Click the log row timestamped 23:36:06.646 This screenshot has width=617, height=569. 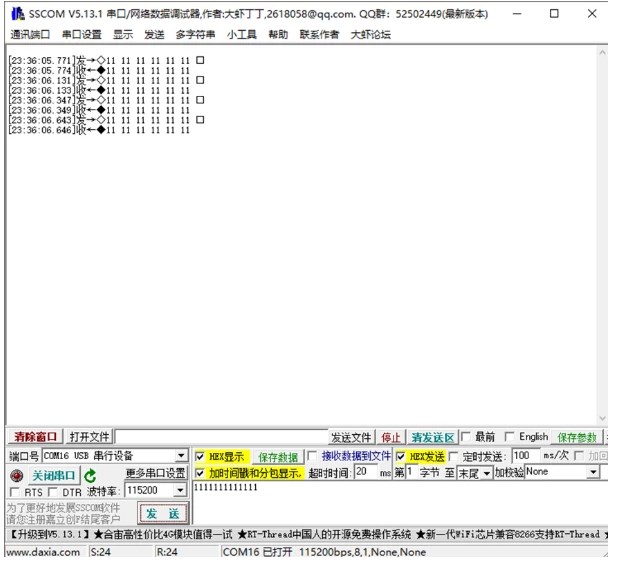[99, 130]
